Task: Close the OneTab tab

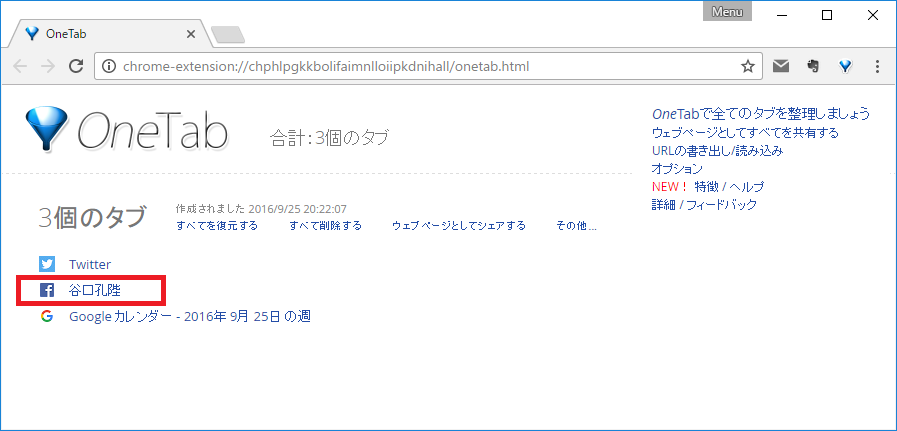Action: (x=191, y=33)
